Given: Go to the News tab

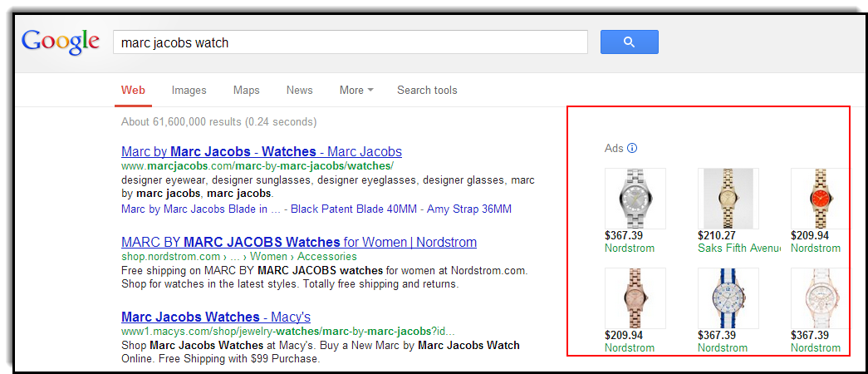Looking at the screenshot, I should [x=300, y=91].
